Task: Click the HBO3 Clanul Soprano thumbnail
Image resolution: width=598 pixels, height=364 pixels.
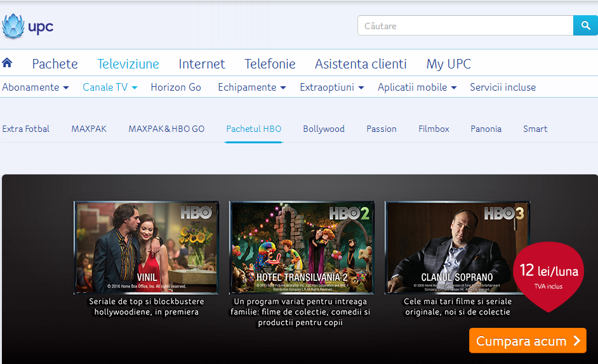Action: pos(457,248)
